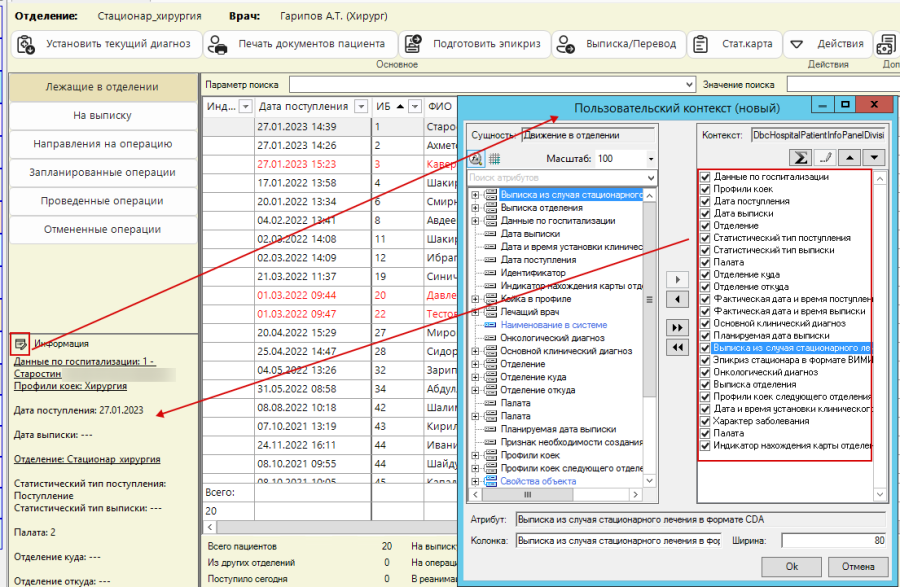Click Ok button in context dialog
The image size is (900, 587).
point(792,566)
